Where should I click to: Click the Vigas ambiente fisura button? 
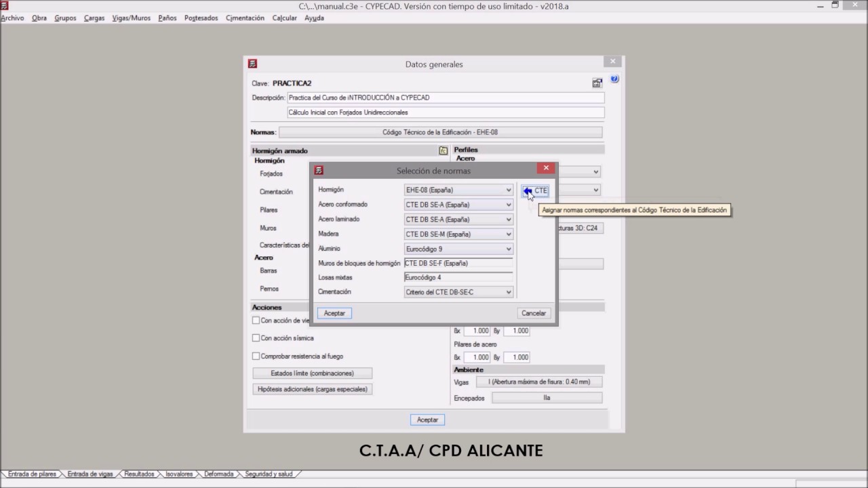pos(539,382)
